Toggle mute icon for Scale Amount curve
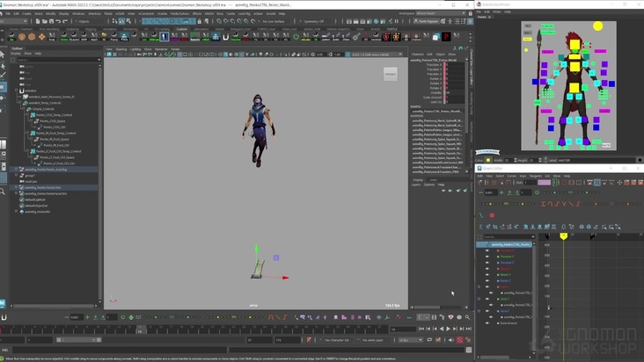 (487, 323)
